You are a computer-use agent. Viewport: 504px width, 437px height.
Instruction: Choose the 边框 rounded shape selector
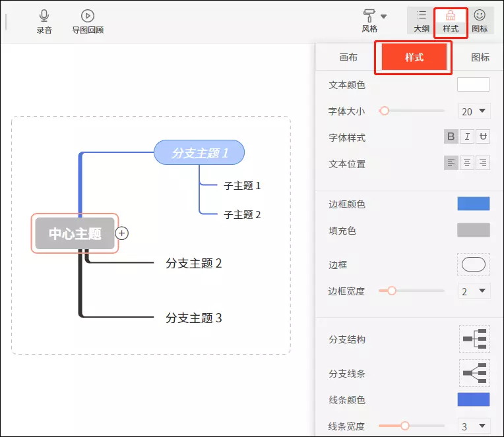pyautogui.click(x=474, y=264)
